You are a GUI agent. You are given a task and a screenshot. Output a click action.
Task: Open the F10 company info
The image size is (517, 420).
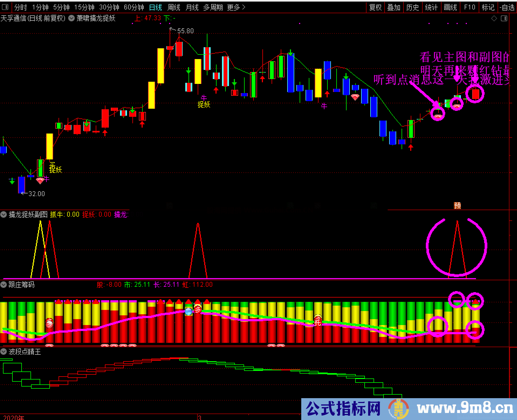tap(469, 7)
